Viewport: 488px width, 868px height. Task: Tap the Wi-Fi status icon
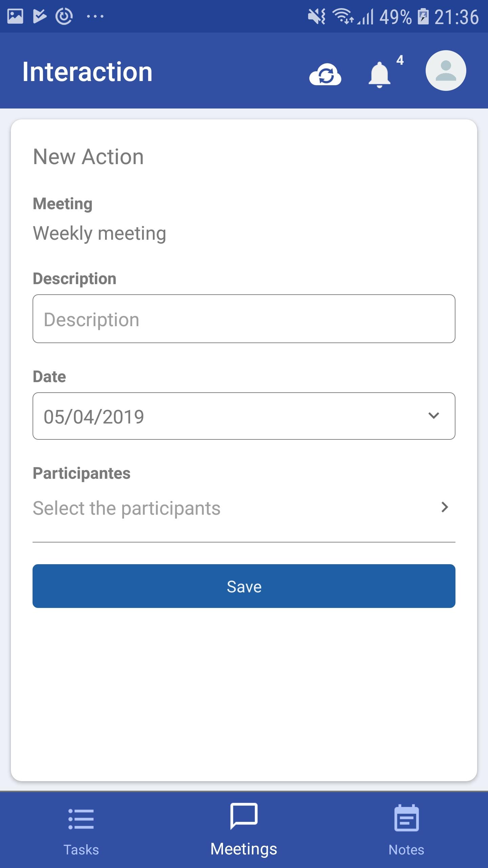pyautogui.click(x=343, y=16)
